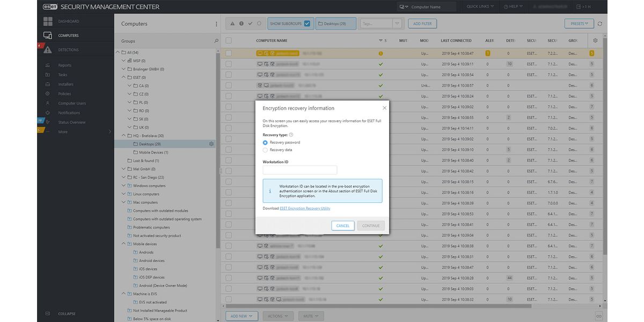Expand the More sidebar menu
This screenshot has width=644, height=322.
coord(110,131)
